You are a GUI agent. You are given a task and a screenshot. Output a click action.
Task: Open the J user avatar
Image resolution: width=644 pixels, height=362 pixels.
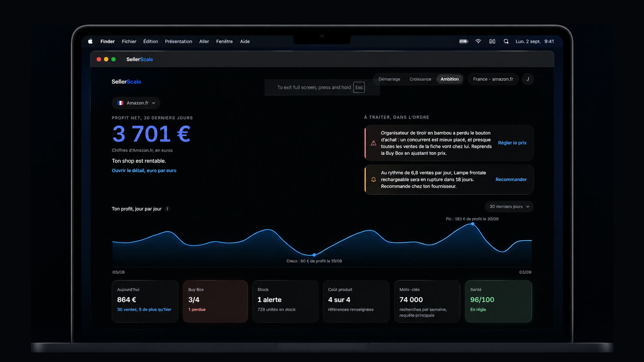(528, 79)
